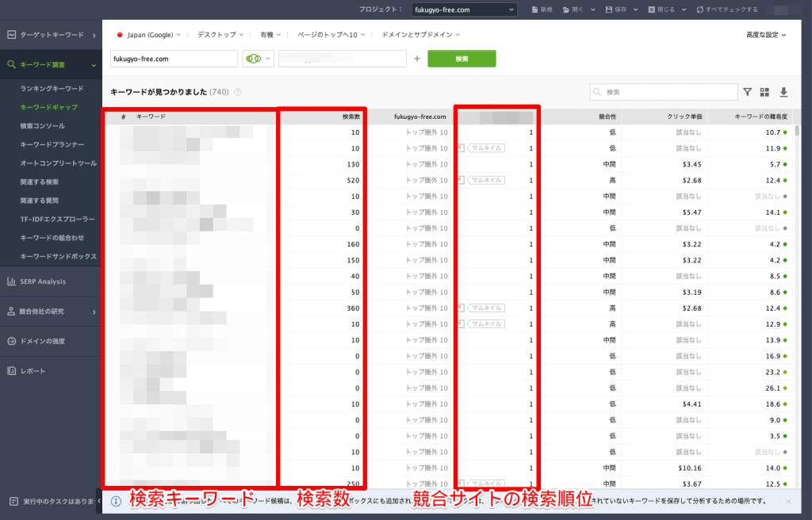Viewport: 812px width, 520px height.
Task: Select 検索コンソール in the sidebar
Action: click(43, 126)
